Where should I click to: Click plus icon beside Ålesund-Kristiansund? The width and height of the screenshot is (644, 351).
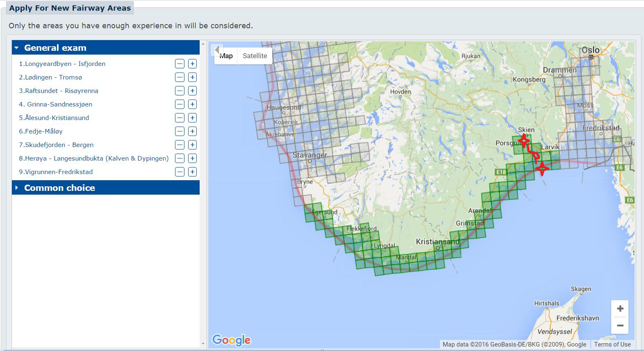(192, 118)
